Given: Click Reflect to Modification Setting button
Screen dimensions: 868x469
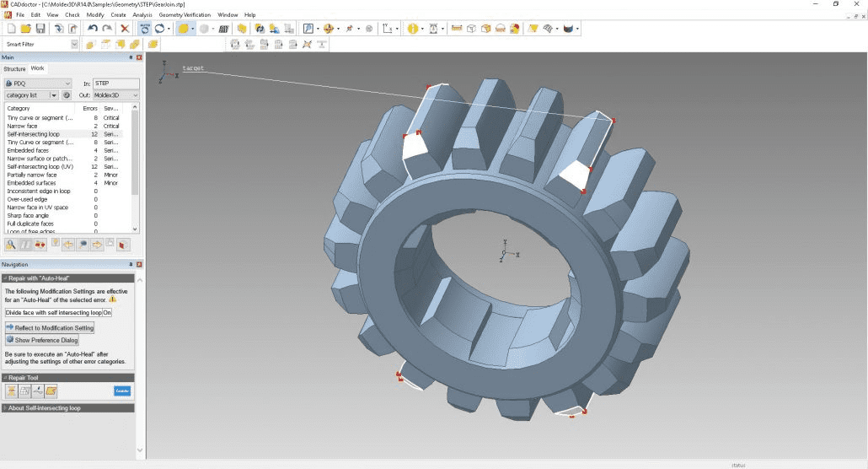Looking at the screenshot, I should (x=50, y=327).
